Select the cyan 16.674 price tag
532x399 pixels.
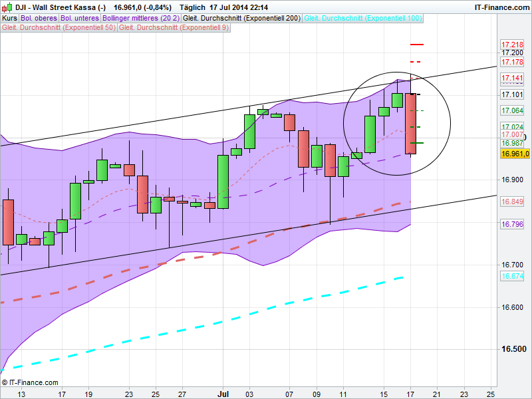[x=511, y=276]
